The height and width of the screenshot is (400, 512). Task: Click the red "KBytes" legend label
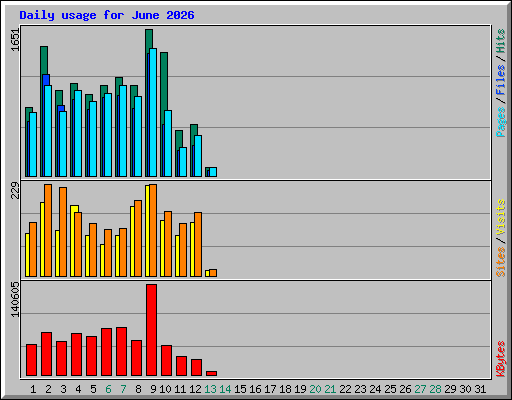(501, 359)
